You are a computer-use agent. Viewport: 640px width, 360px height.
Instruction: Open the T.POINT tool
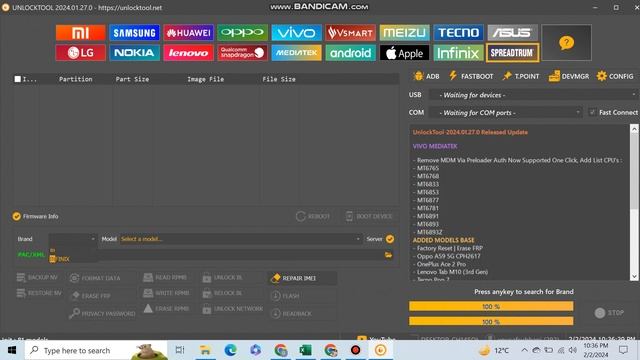coord(521,76)
